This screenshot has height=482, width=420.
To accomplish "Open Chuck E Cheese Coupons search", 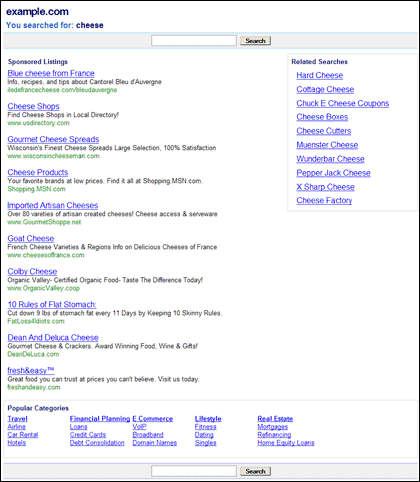I will tap(343, 103).
